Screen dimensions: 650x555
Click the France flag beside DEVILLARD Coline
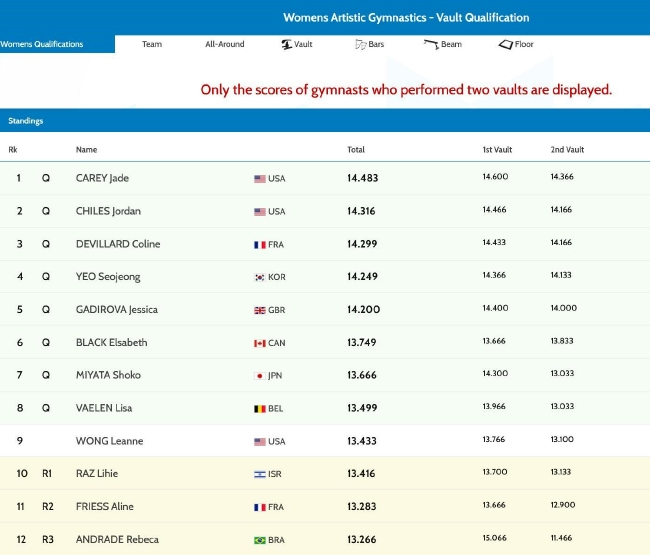[260, 245]
